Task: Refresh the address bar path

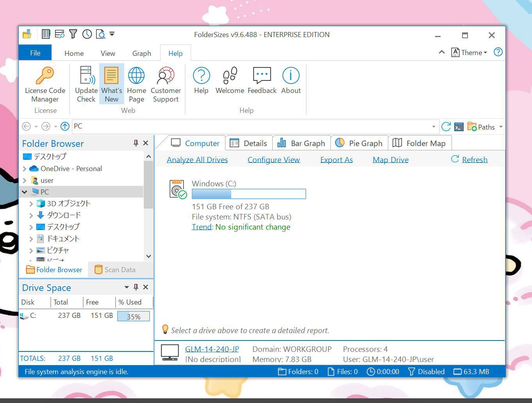Action: (446, 127)
